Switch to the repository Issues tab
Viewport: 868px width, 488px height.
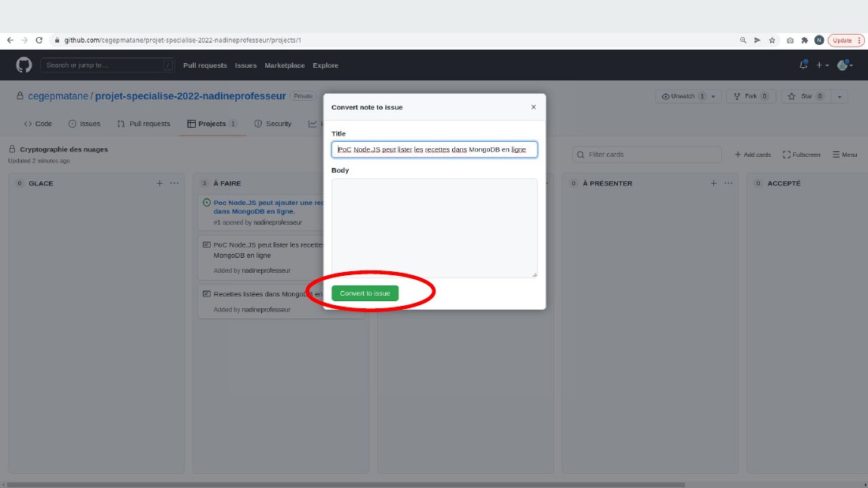(84, 124)
